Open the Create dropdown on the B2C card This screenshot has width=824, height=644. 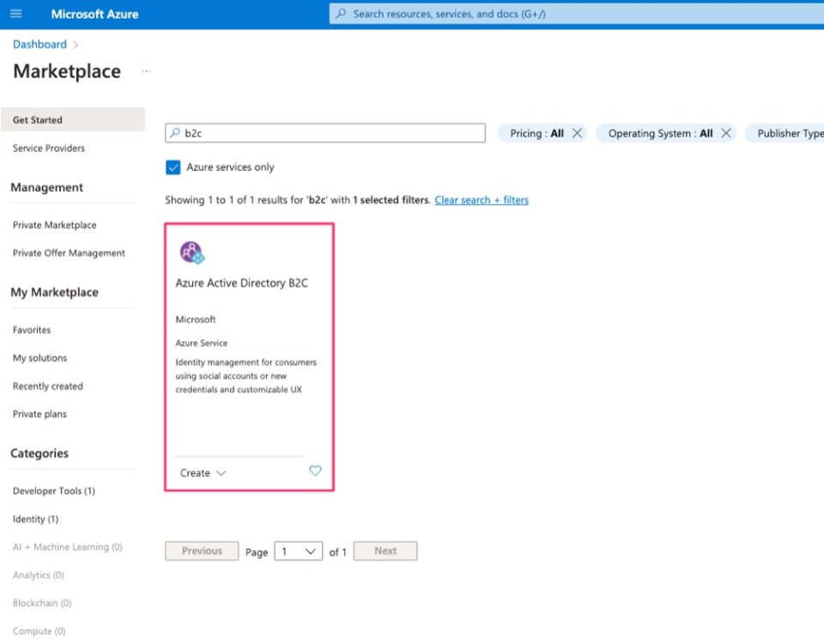pyautogui.click(x=200, y=472)
